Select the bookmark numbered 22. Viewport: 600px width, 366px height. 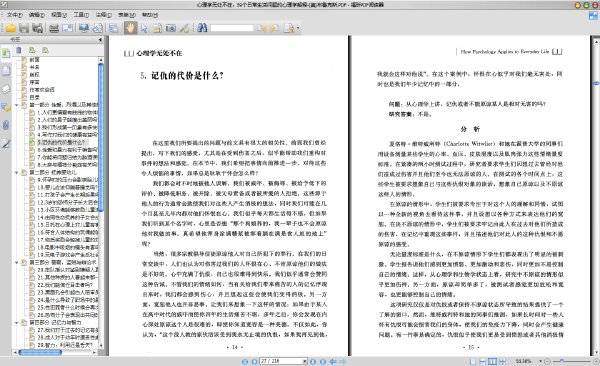point(65,285)
